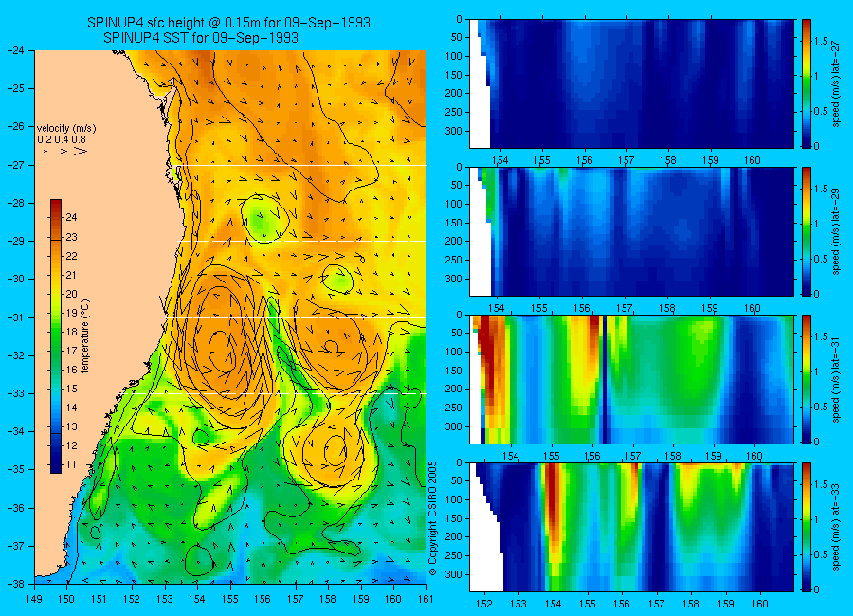Click the subtitle "SPINUP4 SST for 09-Sep-1993"
Viewport: 853px width, 616px height.
(201, 38)
